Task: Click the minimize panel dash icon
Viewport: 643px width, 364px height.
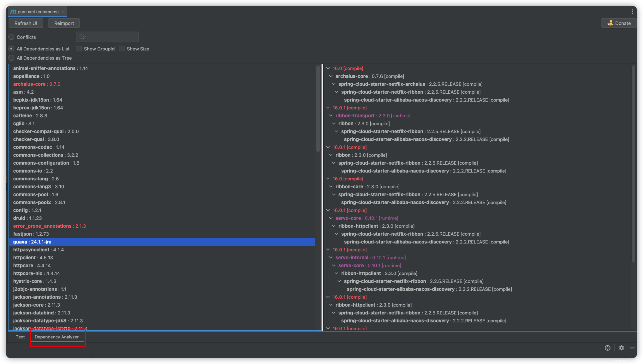Action: point(632,348)
